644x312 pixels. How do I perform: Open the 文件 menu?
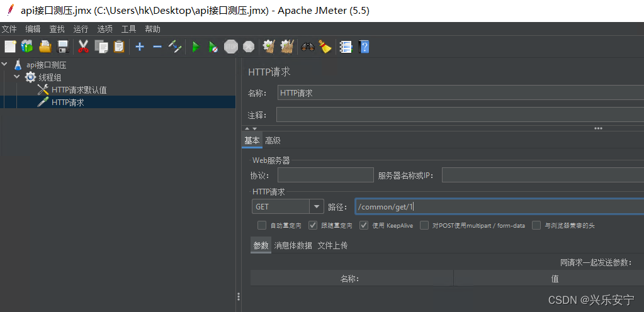[9, 29]
